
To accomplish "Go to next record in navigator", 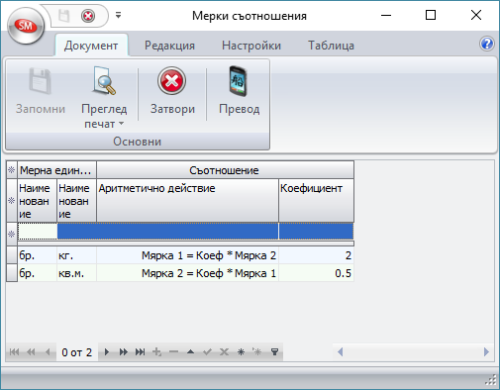I will (x=107, y=352).
